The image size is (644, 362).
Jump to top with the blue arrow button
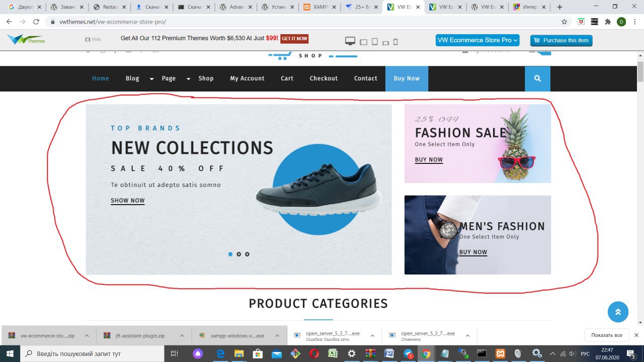(618, 312)
